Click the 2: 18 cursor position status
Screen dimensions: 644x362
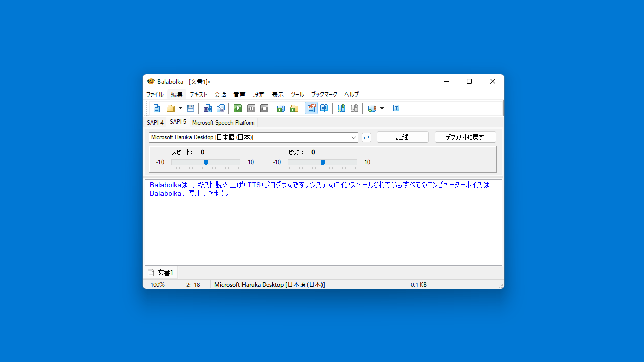pyautogui.click(x=193, y=285)
